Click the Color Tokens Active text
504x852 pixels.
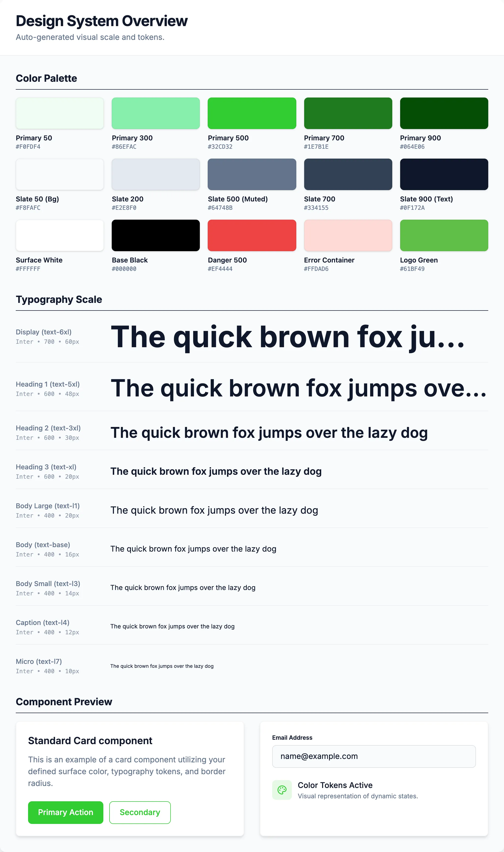point(335,785)
